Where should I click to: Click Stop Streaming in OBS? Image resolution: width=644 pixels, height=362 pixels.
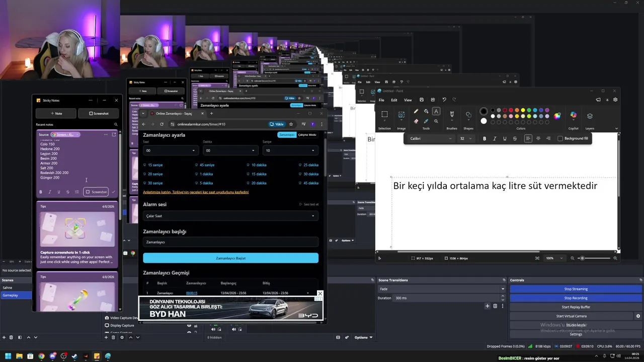(x=576, y=289)
